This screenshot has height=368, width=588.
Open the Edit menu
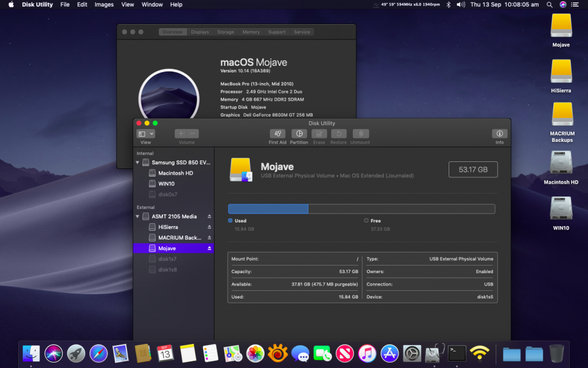82,5
